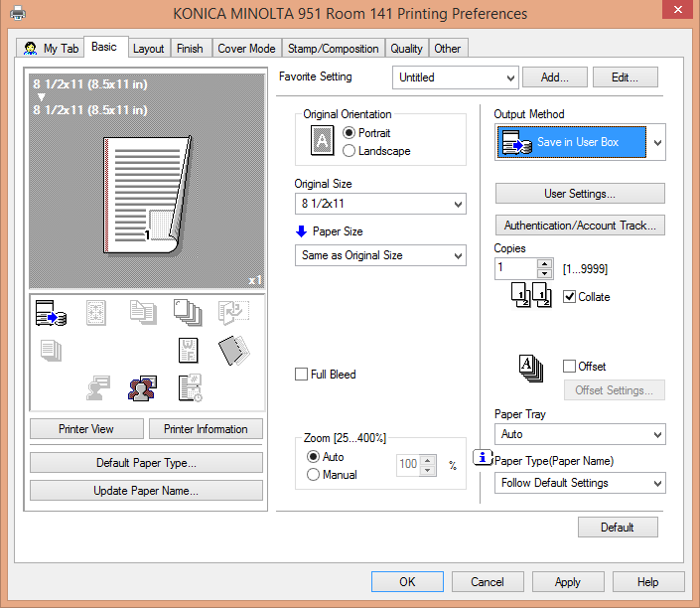
Task: Click the collate pages illustration beside Copies
Action: point(531,295)
